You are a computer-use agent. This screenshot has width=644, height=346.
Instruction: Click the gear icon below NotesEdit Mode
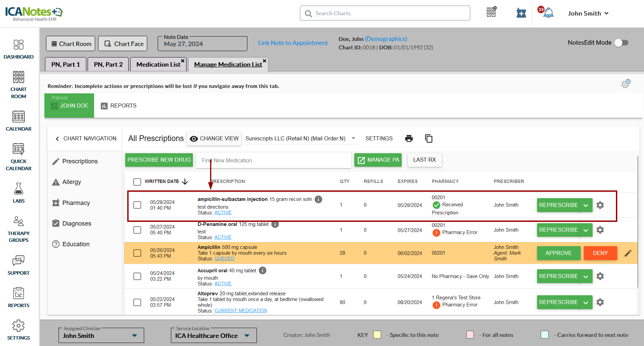[x=626, y=84]
